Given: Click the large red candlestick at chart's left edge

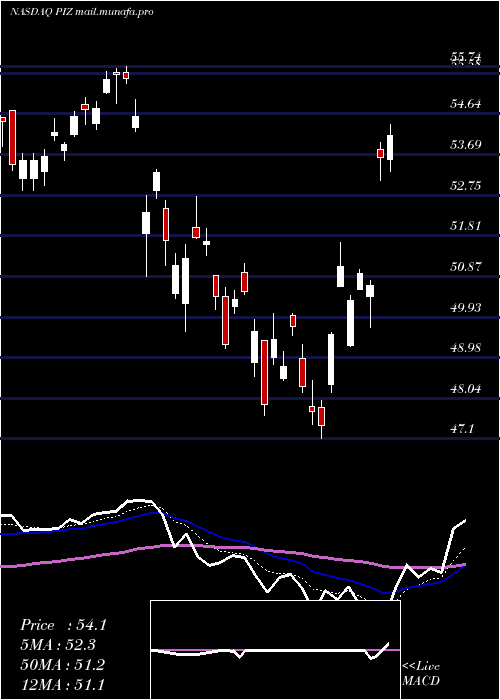Looking at the screenshot, I should tap(12, 138).
